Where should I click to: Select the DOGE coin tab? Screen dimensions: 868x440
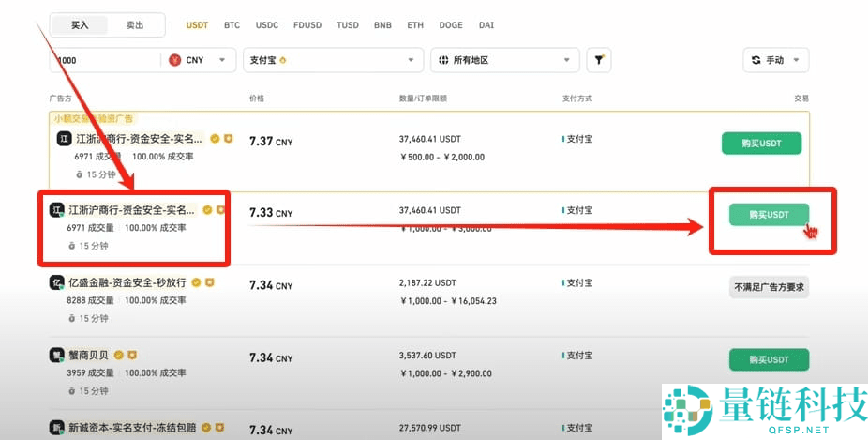[x=451, y=25]
